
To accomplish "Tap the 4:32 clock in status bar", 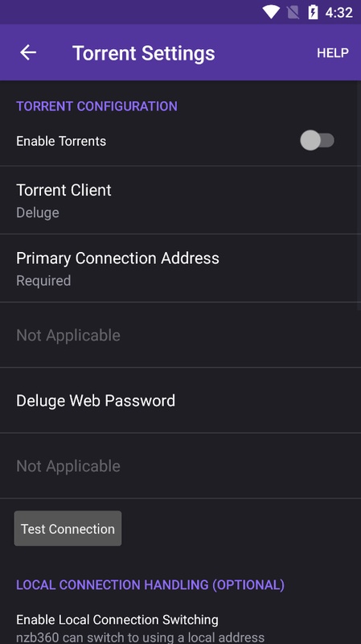I will pos(338,12).
